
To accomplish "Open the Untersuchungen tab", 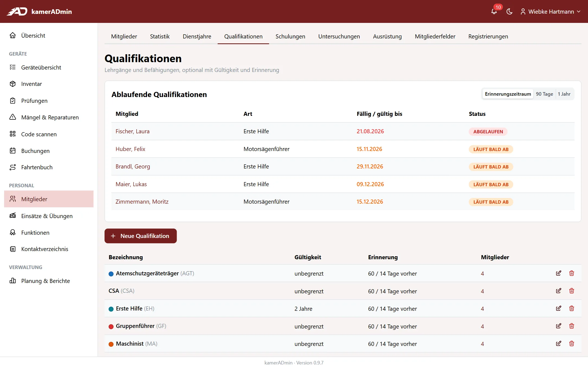I will (339, 37).
